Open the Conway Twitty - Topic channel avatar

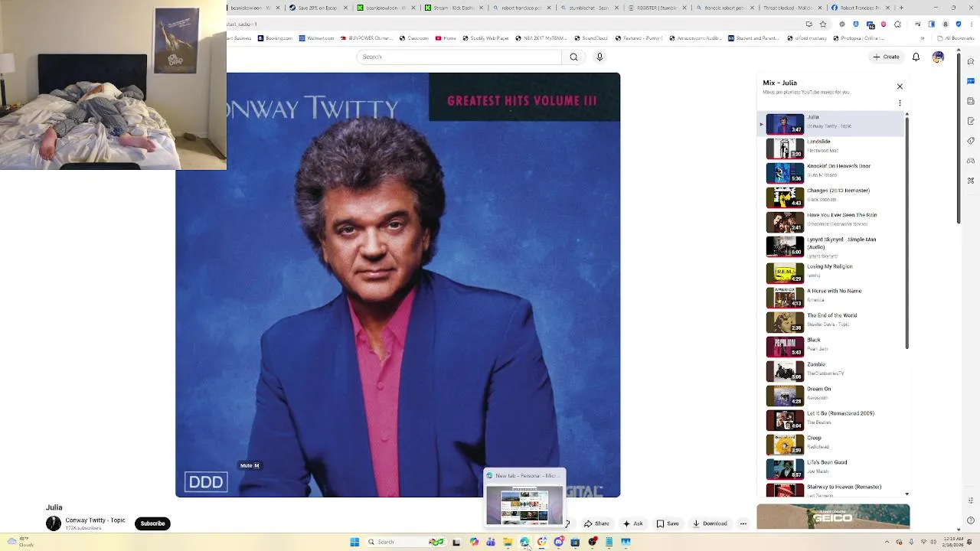[54, 523]
